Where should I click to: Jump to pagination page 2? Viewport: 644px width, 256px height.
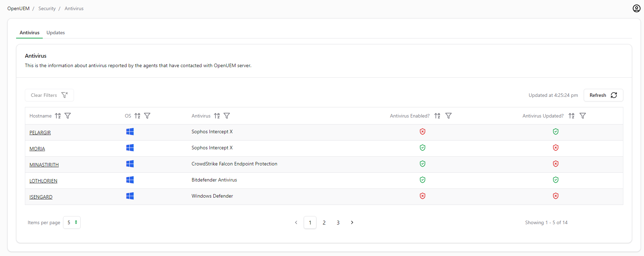click(324, 222)
